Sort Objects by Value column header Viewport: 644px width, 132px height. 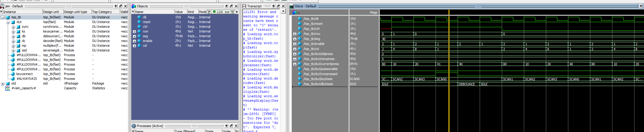point(179,12)
